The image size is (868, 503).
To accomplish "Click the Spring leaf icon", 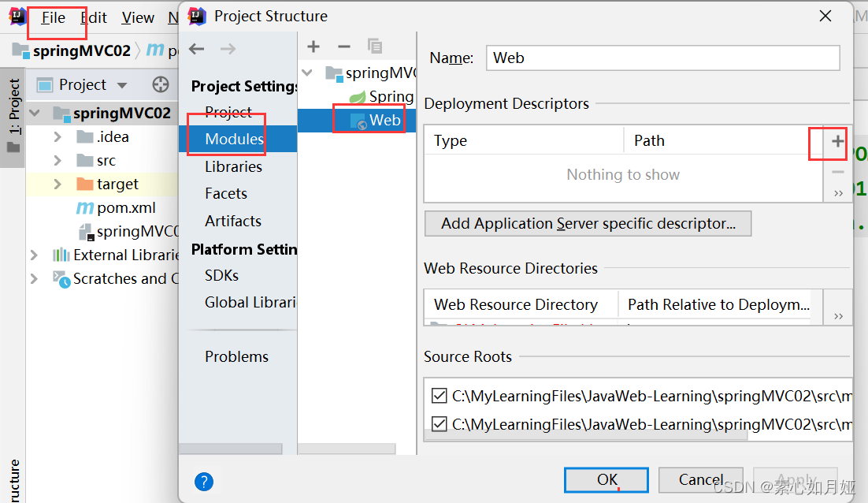I will pyautogui.click(x=358, y=96).
